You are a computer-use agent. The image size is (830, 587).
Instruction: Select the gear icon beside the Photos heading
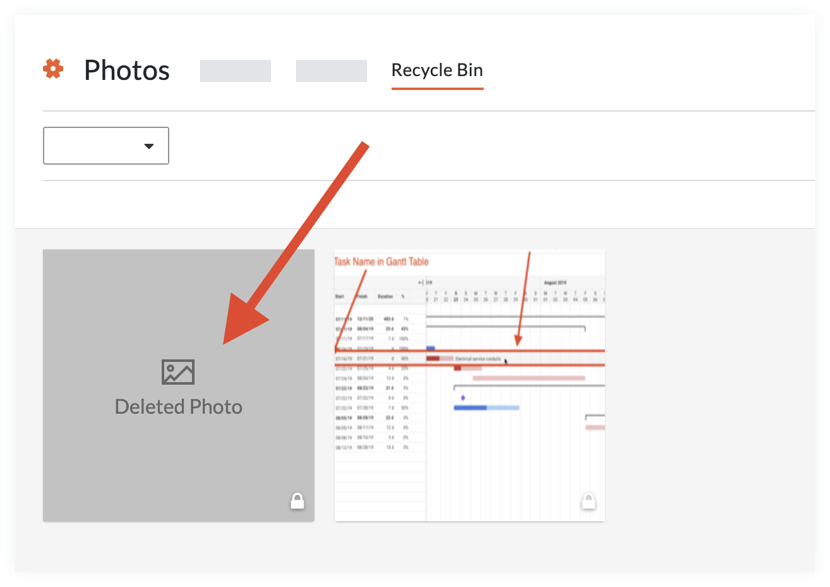pos(54,70)
